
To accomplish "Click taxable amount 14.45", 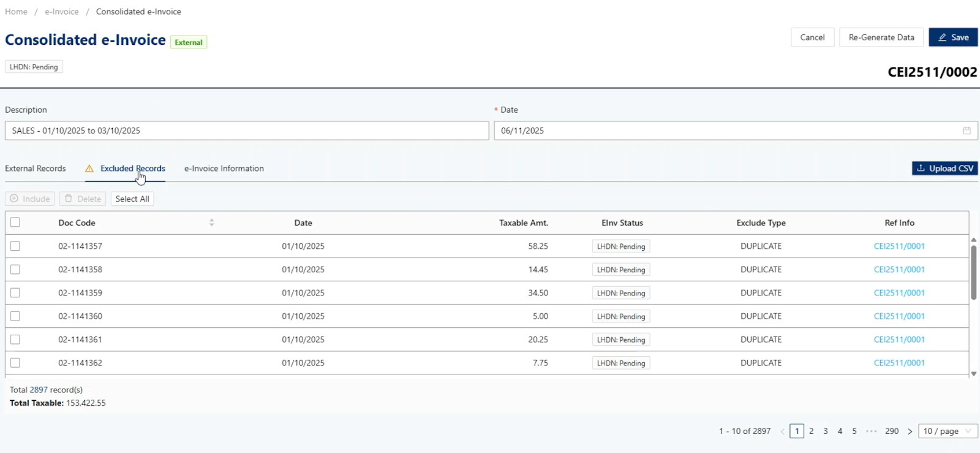I will [x=538, y=269].
